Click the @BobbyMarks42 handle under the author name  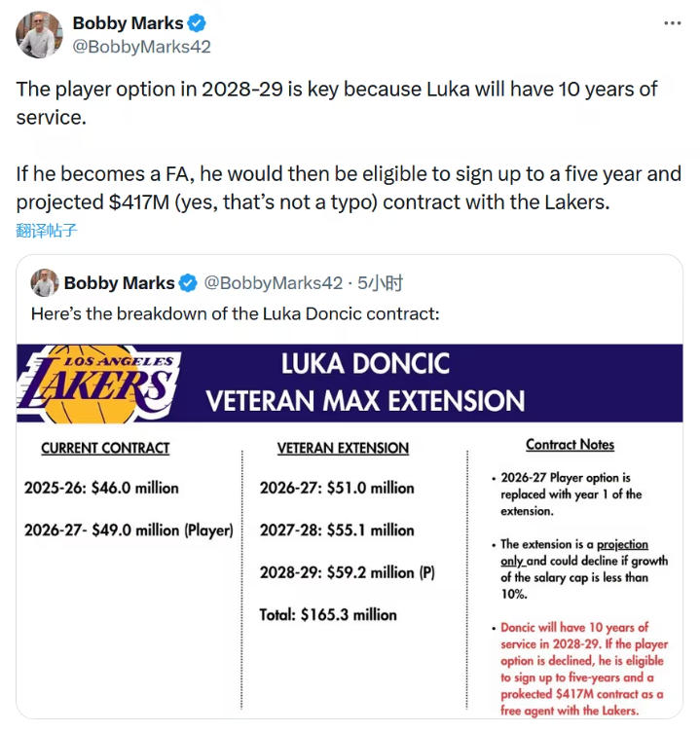click(x=141, y=47)
